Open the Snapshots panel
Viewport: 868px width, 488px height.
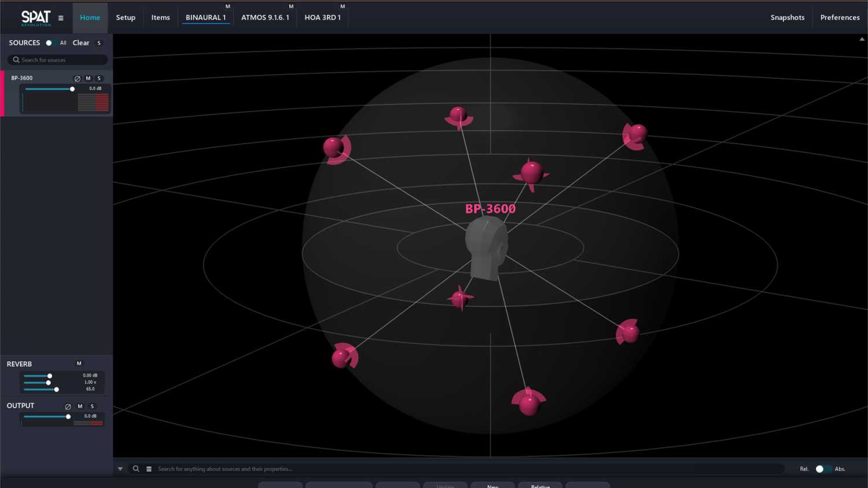coord(787,17)
